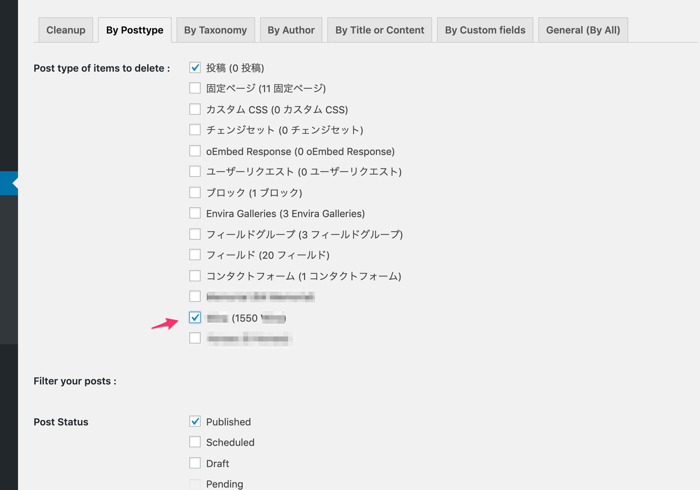The height and width of the screenshot is (490, 700).
Task: Tick the チェンジセット checkbox
Action: (x=195, y=130)
